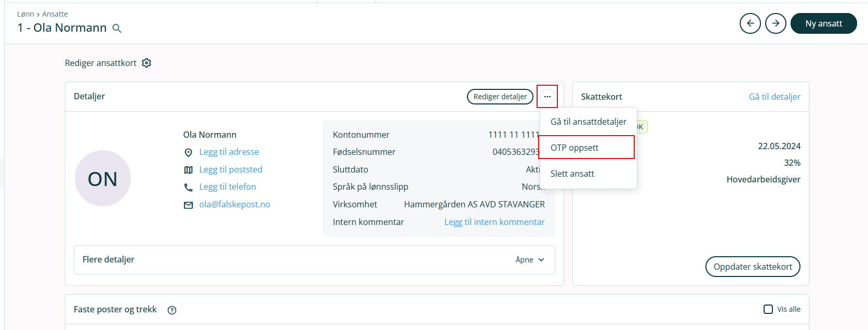
Task: Select OTP oppsett from the menu
Action: click(575, 148)
